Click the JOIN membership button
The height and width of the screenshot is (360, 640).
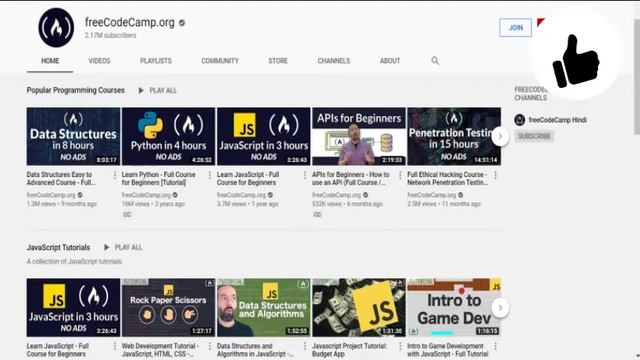[x=516, y=28]
